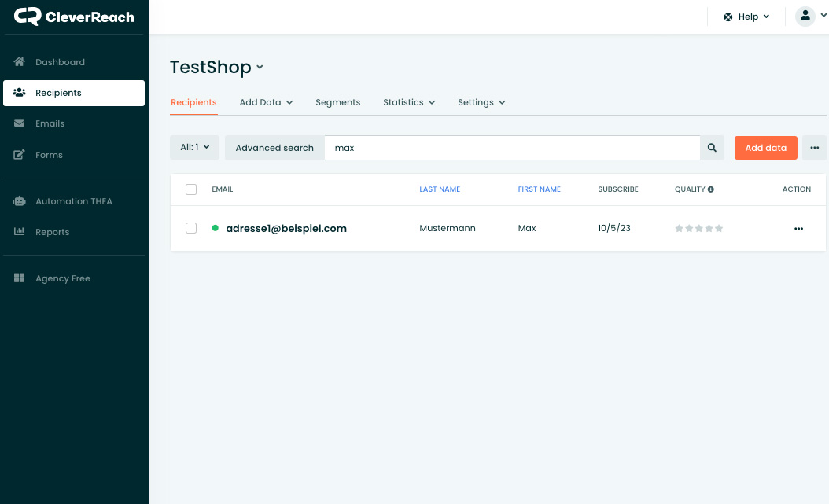This screenshot has width=829, height=504.
Task: Click the orange Add data button
Action: click(765, 148)
